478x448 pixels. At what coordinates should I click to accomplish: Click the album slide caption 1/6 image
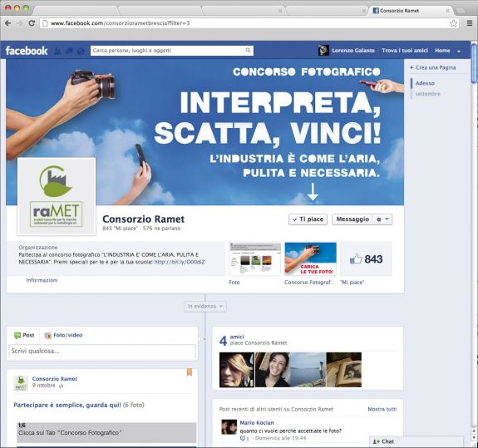pos(106,432)
